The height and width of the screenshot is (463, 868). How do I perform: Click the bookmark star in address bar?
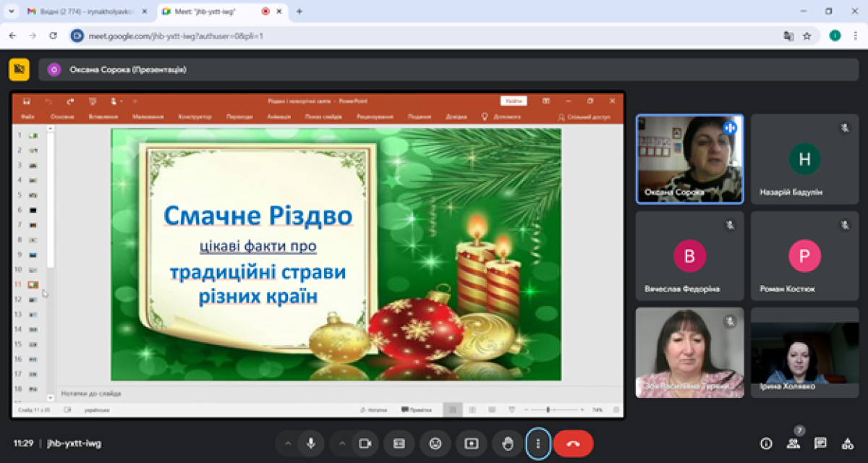pos(807,35)
